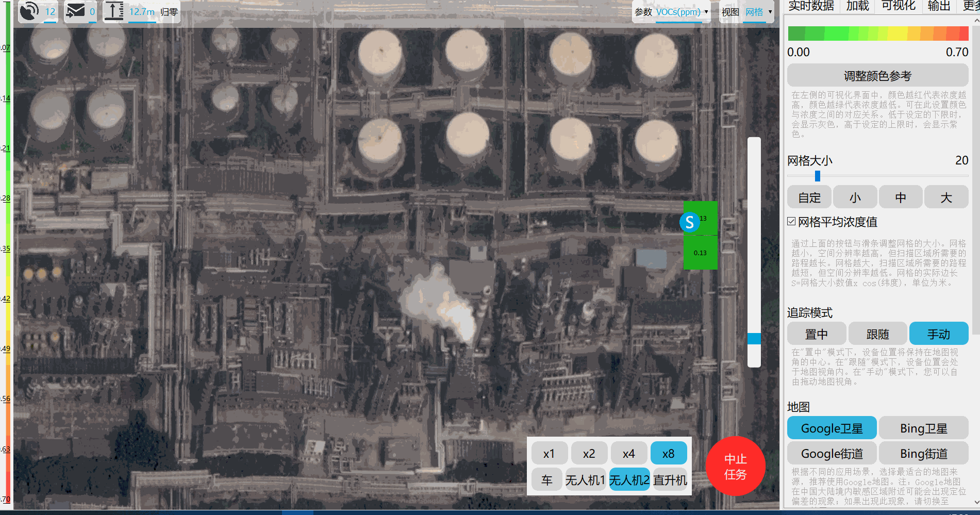Click the message count 0

92,12
